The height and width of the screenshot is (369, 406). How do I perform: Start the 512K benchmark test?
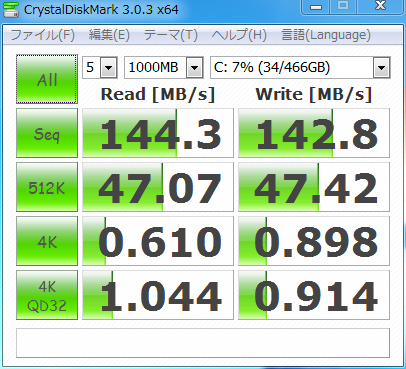pyautogui.click(x=47, y=187)
